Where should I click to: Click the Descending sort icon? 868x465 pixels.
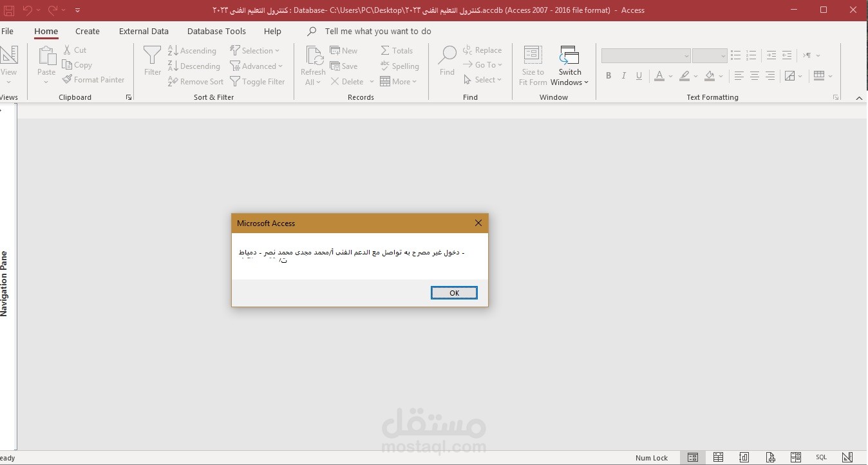point(172,66)
